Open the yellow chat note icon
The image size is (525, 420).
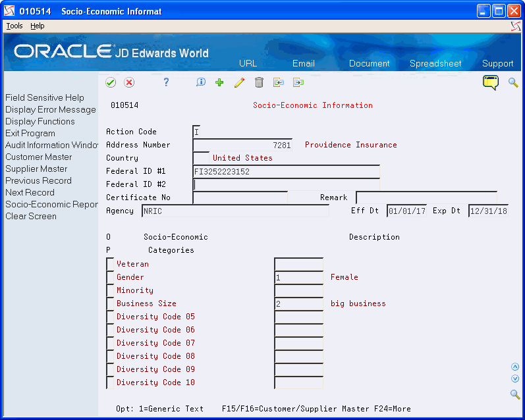coord(491,83)
